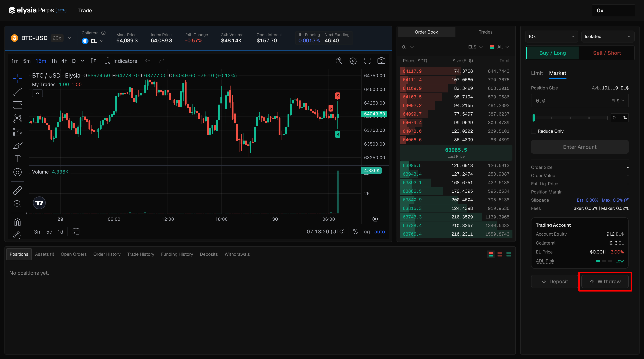The image size is (644, 359).
Task: Click the Position Size input field
Action: click(x=580, y=101)
